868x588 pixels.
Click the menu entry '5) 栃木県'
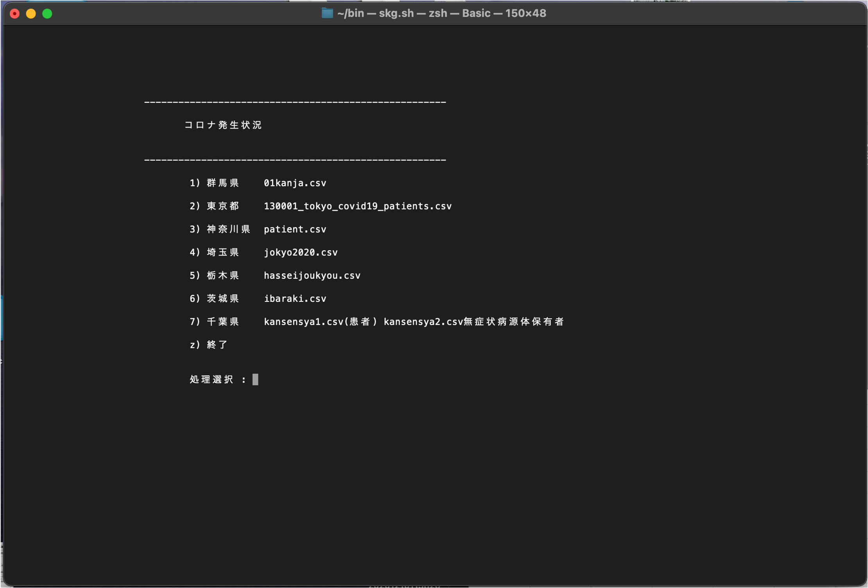pos(214,275)
